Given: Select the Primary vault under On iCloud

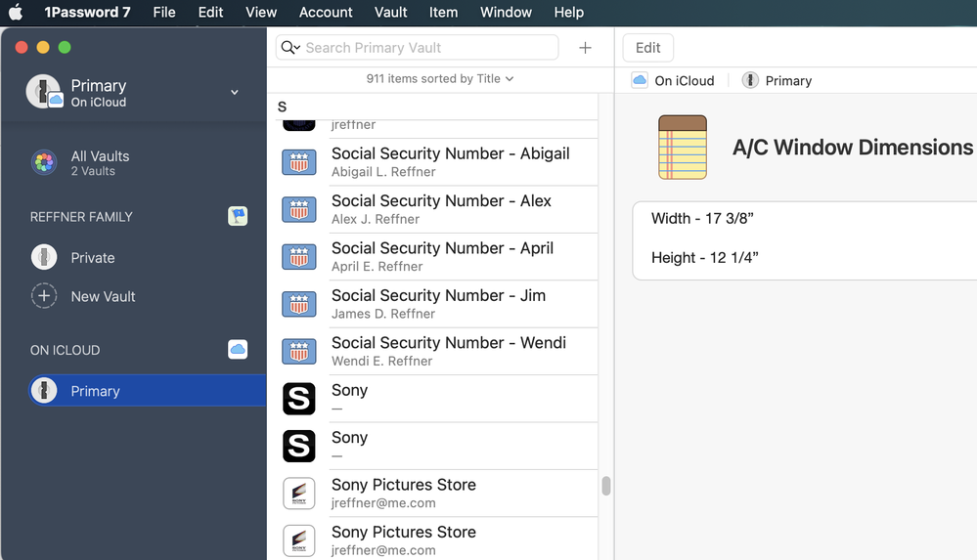Looking at the screenshot, I should click(95, 391).
